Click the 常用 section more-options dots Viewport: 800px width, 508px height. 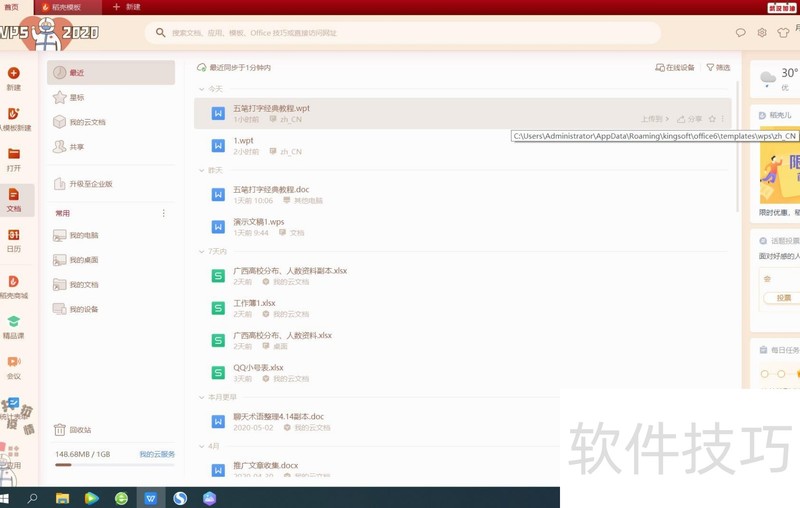coord(163,213)
